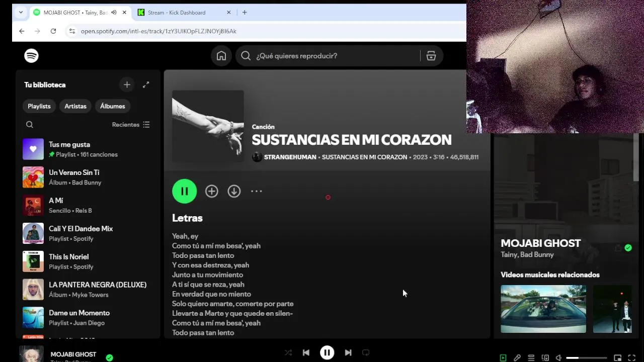Click the song cover art
The width and height of the screenshot is (644, 362).
tap(208, 126)
